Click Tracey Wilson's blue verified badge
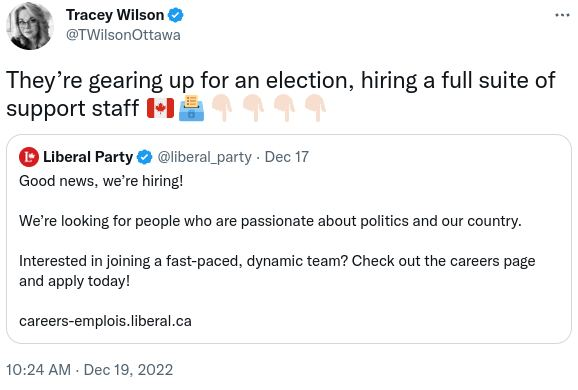578x390 pixels. (175, 15)
